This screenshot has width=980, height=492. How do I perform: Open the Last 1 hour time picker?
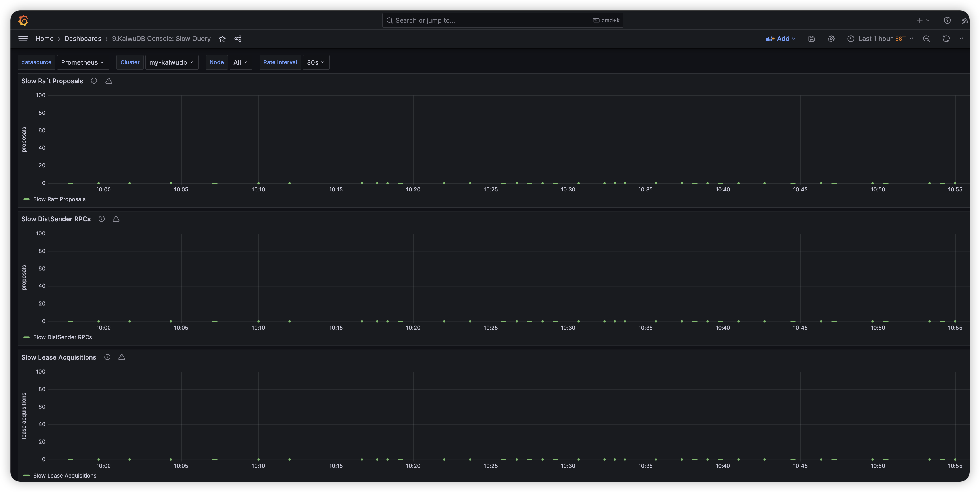(x=880, y=39)
